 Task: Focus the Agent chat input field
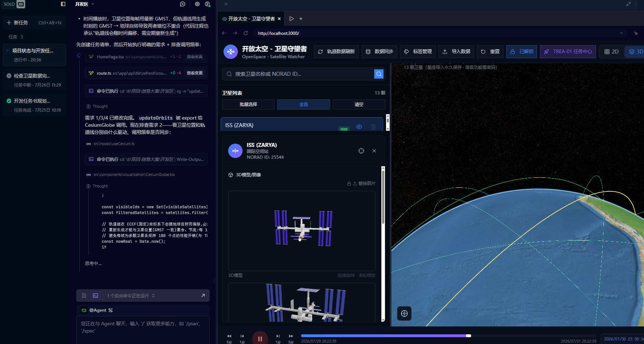[x=143, y=330]
